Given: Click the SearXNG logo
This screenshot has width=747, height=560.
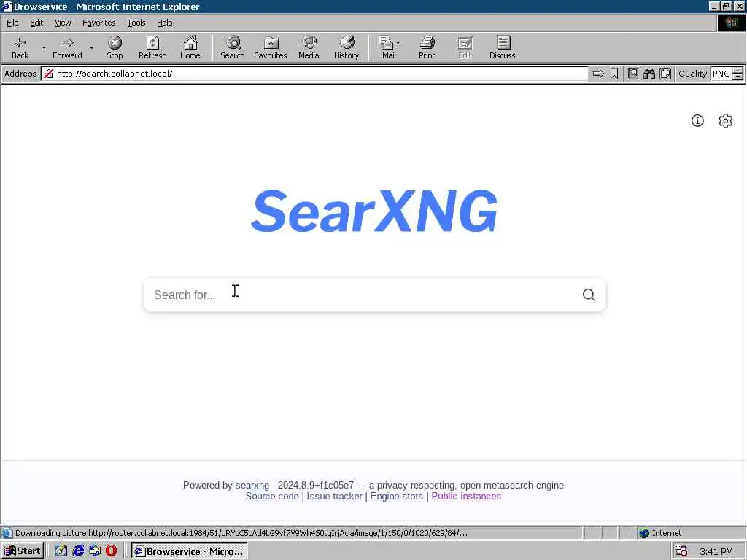Looking at the screenshot, I should coord(374,211).
